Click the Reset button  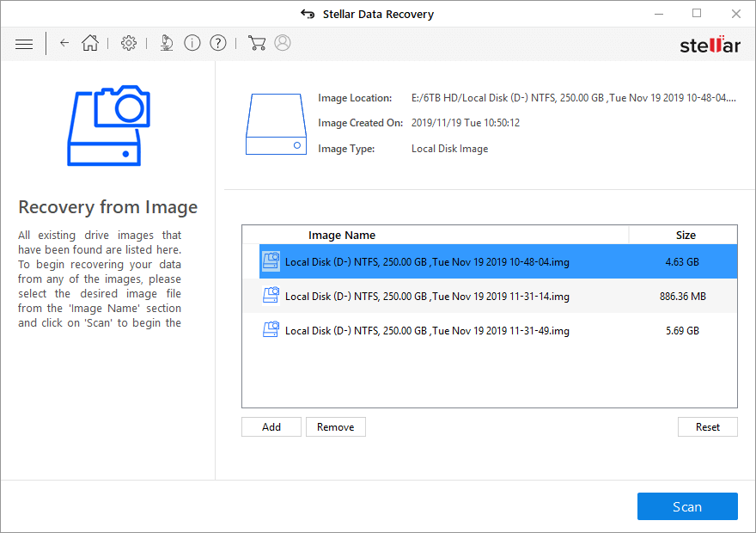pyautogui.click(x=707, y=427)
